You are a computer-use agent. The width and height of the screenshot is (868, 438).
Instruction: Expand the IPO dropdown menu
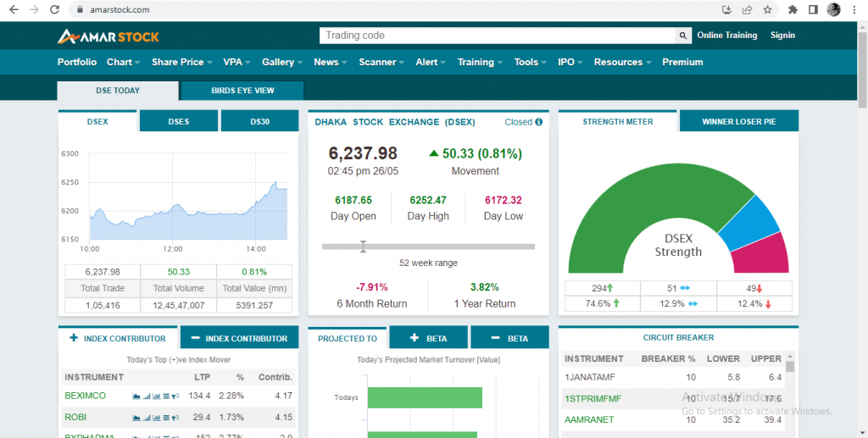570,62
